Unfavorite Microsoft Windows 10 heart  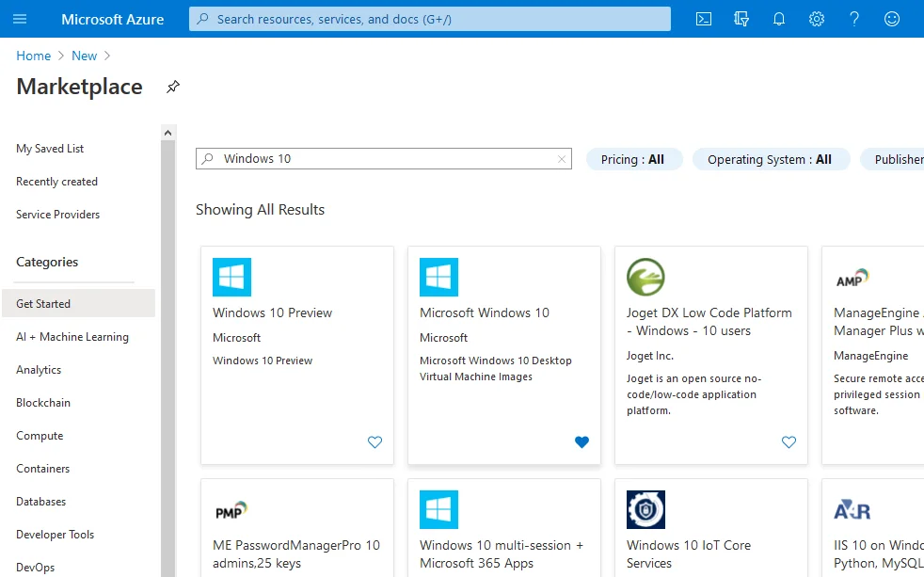click(581, 442)
